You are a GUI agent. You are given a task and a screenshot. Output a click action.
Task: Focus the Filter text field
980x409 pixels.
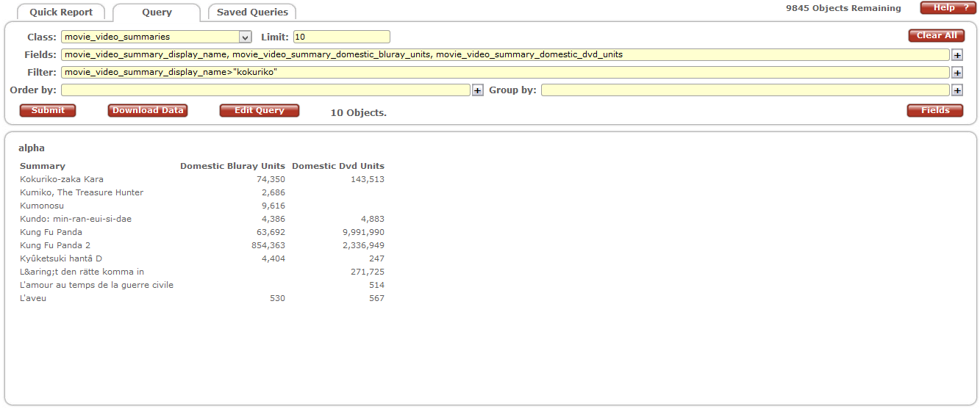505,73
